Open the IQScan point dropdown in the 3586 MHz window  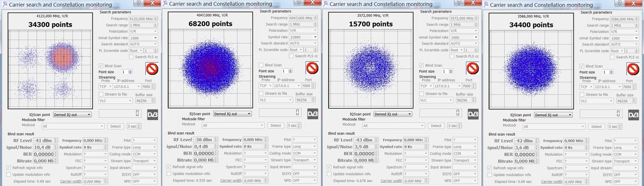click(554, 115)
